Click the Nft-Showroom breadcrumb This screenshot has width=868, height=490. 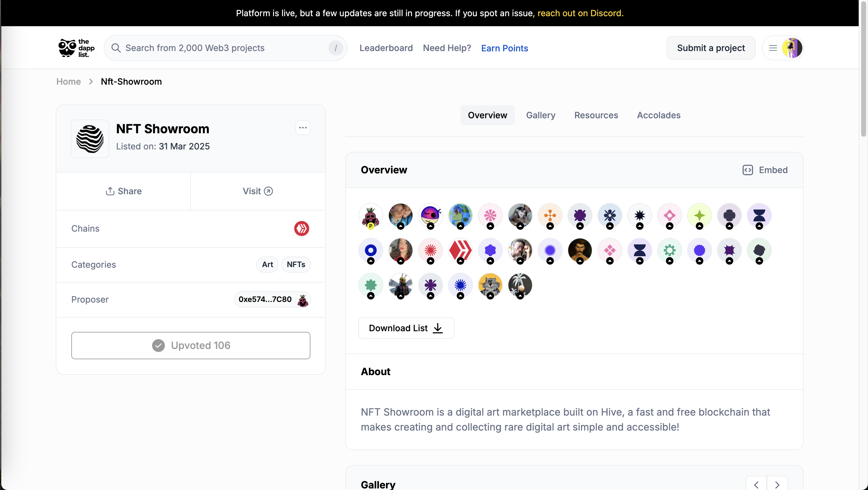tap(131, 82)
